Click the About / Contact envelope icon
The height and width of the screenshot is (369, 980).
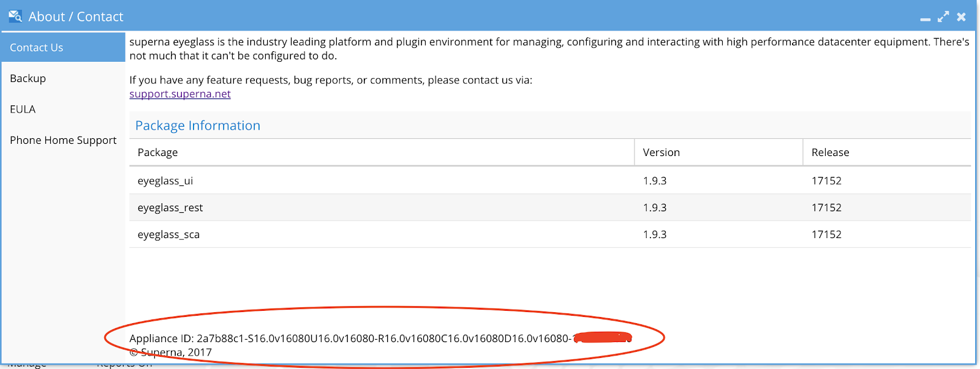click(15, 17)
